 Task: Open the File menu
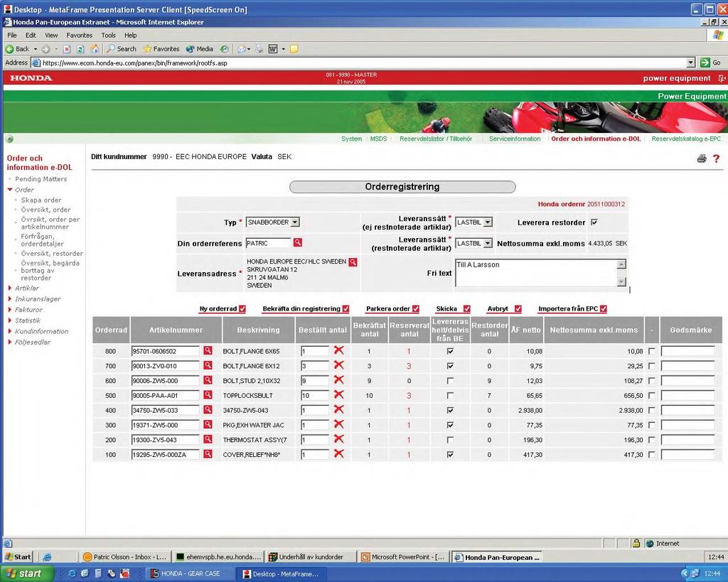12,36
